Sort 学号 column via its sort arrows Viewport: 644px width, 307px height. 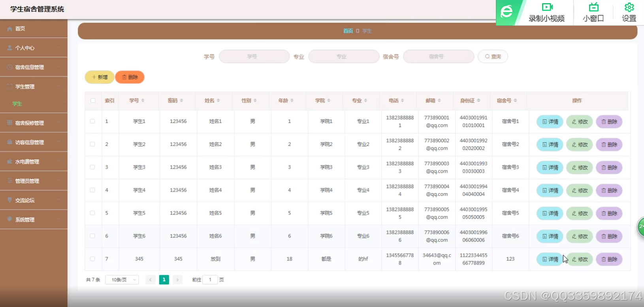pos(143,100)
